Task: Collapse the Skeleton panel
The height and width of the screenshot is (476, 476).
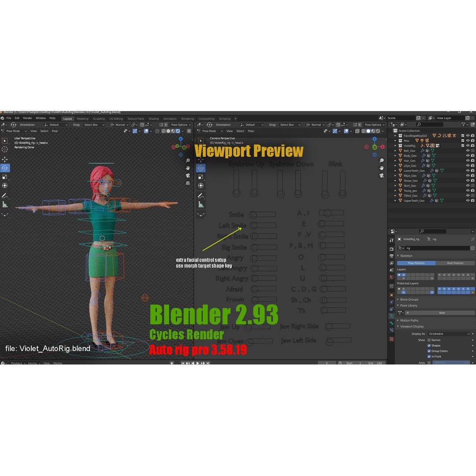Action: point(406,256)
